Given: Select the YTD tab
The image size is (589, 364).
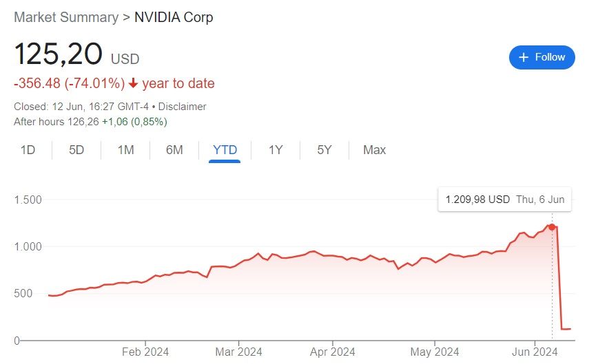Looking at the screenshot, I should [x=225, y=150].
